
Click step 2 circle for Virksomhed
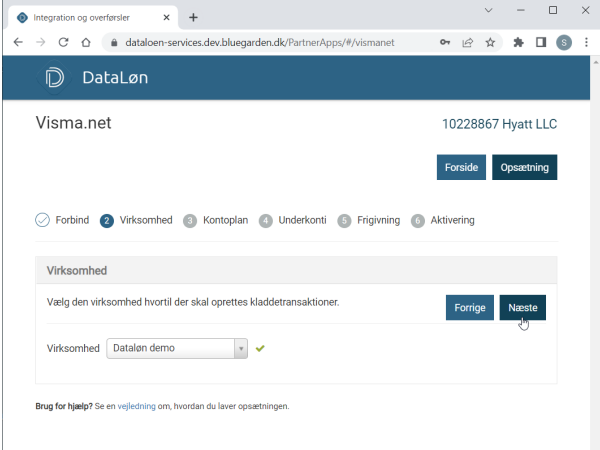pyautogui.click(x=107, y=221)
